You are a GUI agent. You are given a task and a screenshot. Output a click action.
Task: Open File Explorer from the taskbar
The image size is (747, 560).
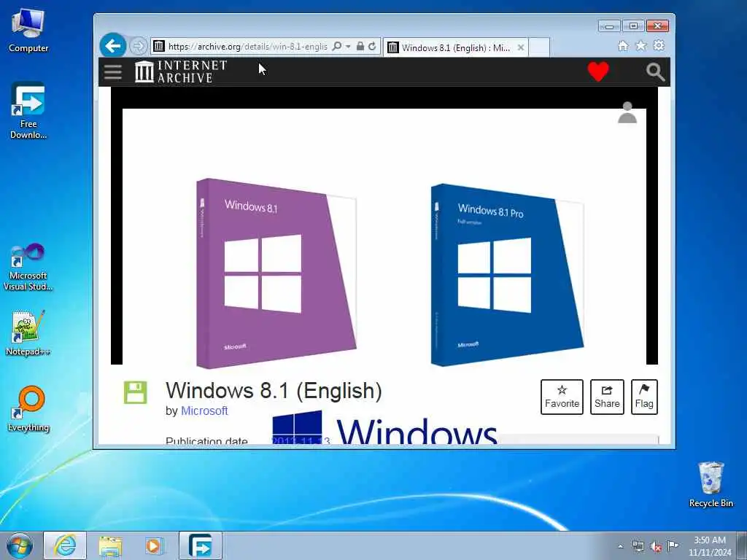[x=110, y=545]
